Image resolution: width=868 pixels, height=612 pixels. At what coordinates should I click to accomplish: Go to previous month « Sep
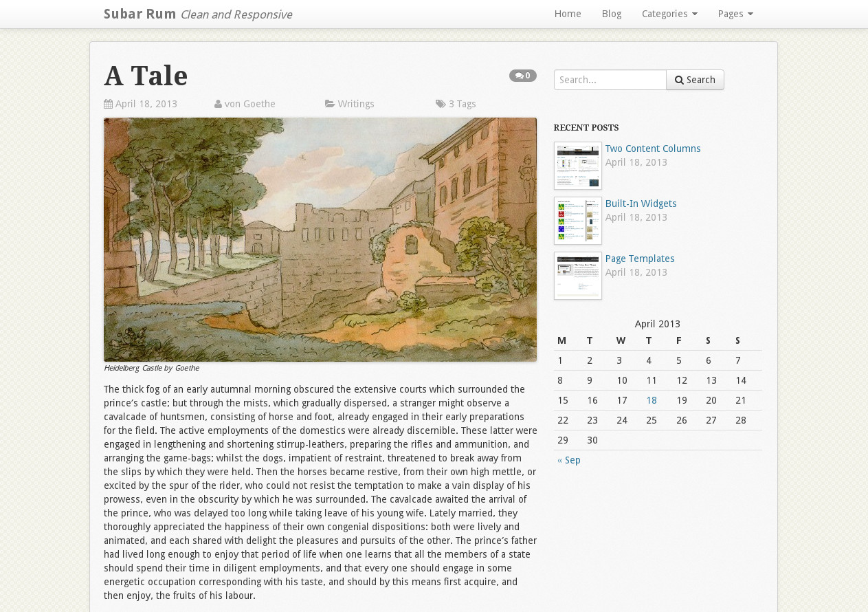[569, 460]
